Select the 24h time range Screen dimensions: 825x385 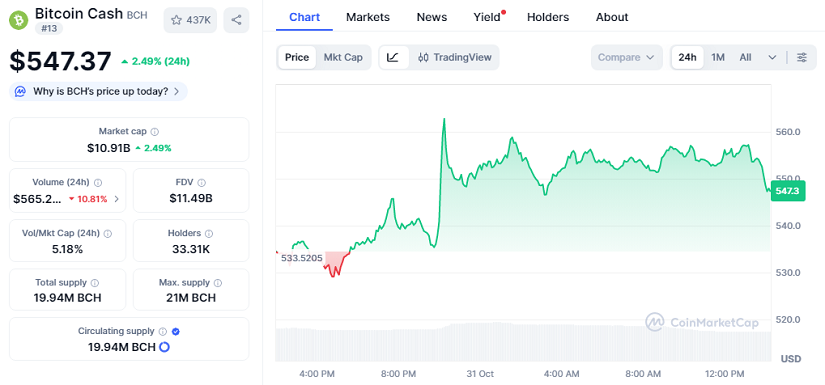(x=687, y=57)
